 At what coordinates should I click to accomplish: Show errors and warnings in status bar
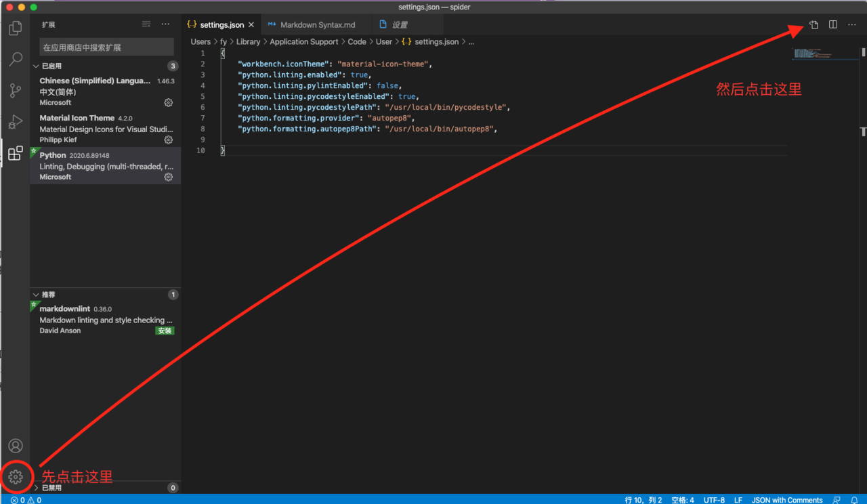[x=26, y=500]
